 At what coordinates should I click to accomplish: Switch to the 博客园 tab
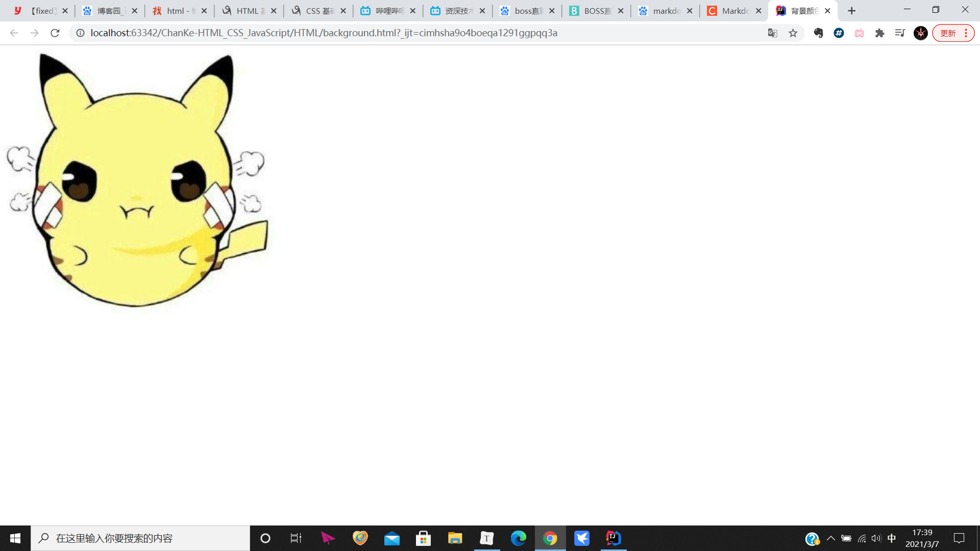point(109,11)
